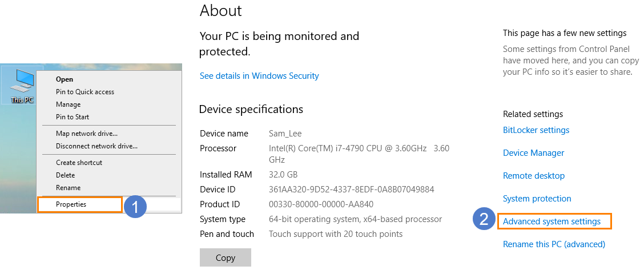Choose Create shortcut from menu
The height and width of the screenshot is (274, 644).
[x=79, y=163]
